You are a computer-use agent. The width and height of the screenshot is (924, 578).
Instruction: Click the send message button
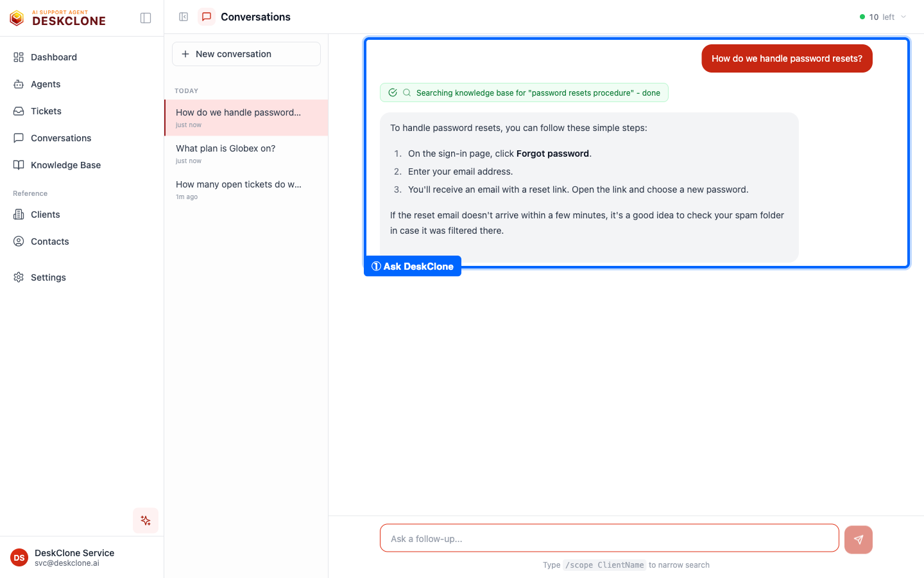[x=859, y=539]
